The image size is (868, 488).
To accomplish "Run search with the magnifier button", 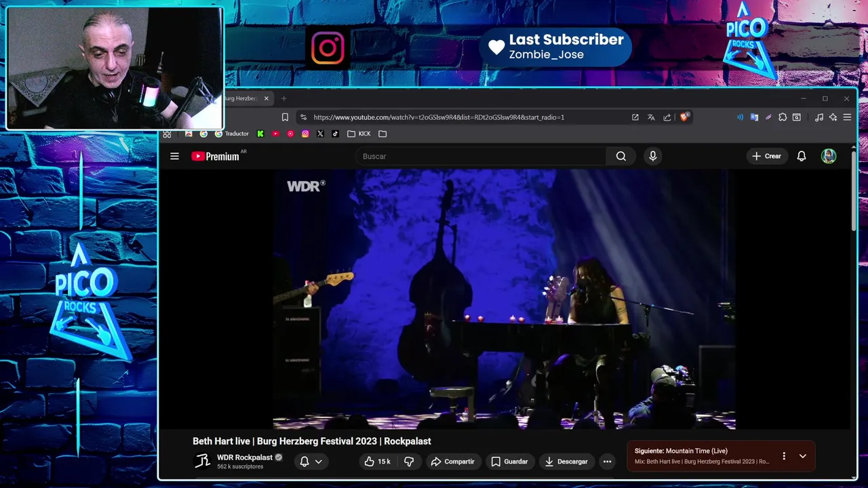I will point(621,156).
